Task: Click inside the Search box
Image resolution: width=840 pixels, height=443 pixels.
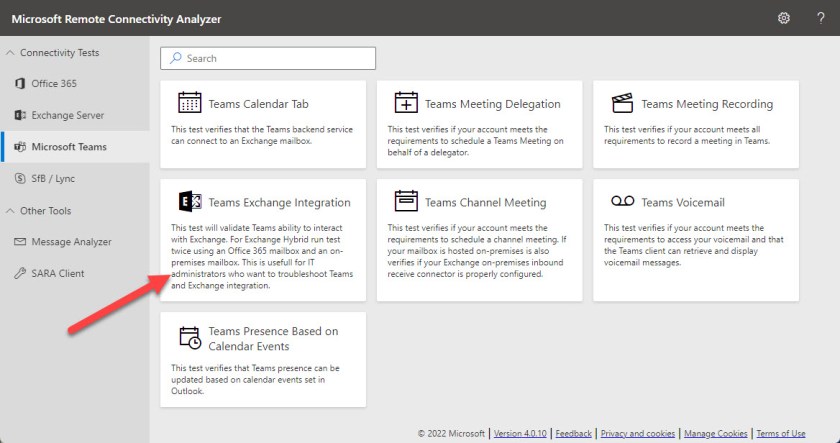Action: click(x=268, y=58)
